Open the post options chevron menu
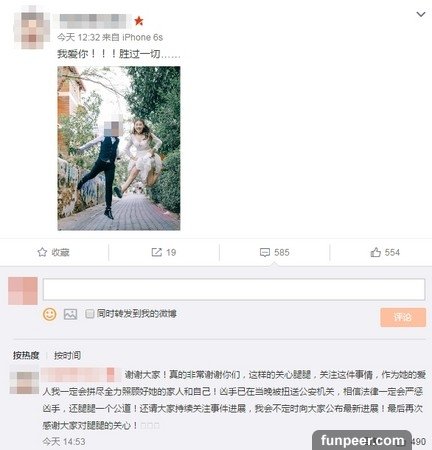 point(421,14)
